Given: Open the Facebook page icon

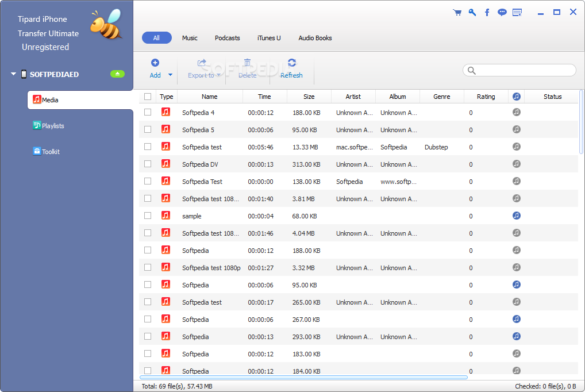Looking at the screenshot, I should click(487, 13).
